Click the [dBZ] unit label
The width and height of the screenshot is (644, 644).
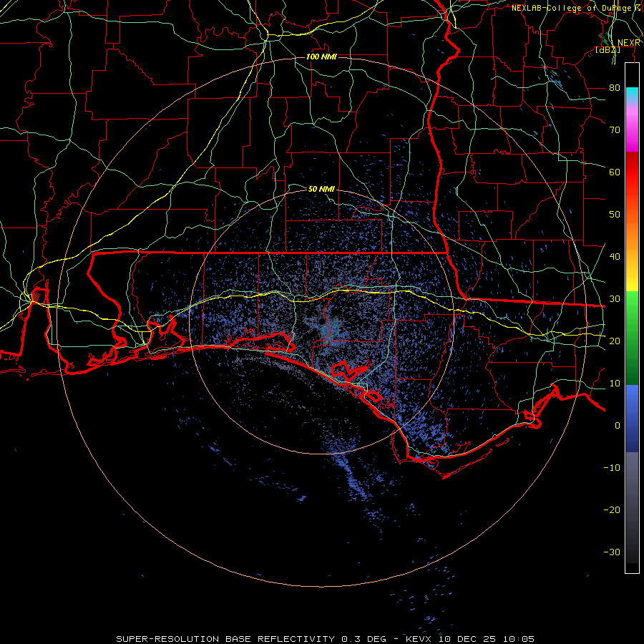coord(608,50)
